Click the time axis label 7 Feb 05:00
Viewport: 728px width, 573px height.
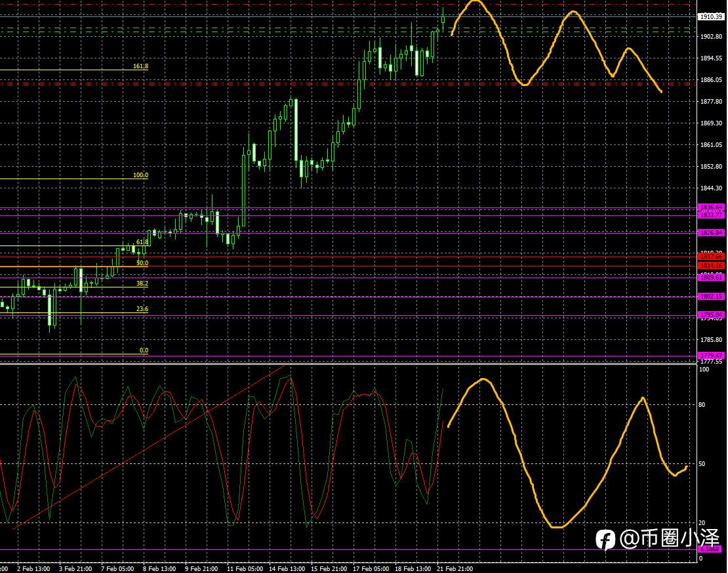pyautogui.click(x=117, y=569)
